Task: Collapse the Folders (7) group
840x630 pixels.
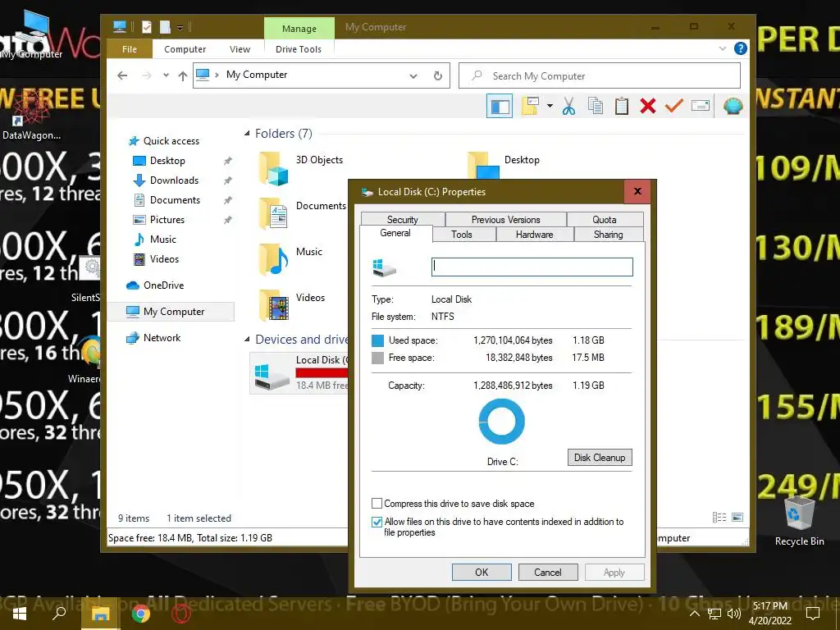Action: tap(247, 134)
